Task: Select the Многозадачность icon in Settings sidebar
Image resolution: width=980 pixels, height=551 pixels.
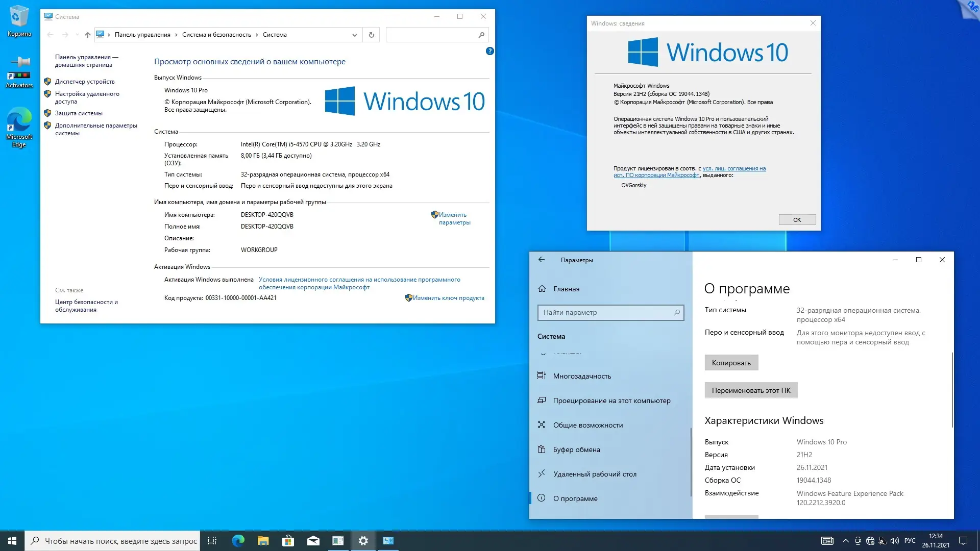Action: pos(542,376)
